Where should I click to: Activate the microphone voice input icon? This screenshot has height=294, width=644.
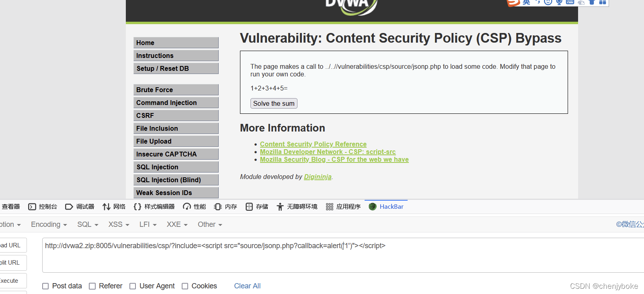[x=559, y=2]
